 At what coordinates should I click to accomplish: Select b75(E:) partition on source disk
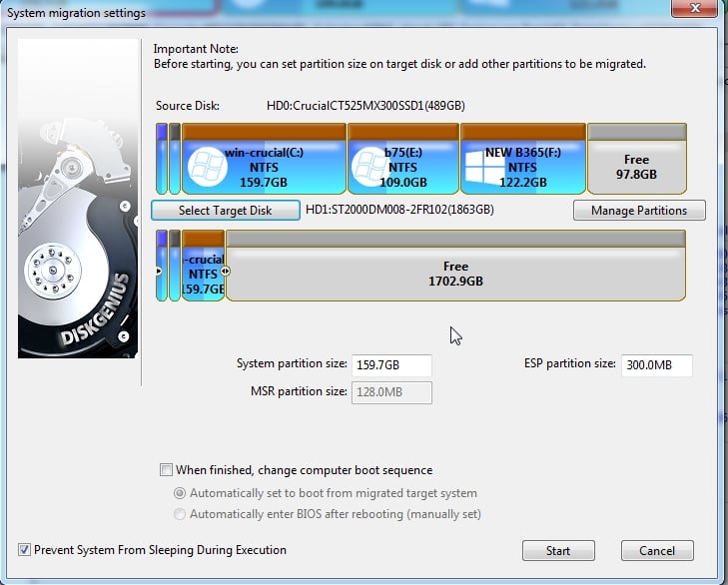[x=403, y=159]
